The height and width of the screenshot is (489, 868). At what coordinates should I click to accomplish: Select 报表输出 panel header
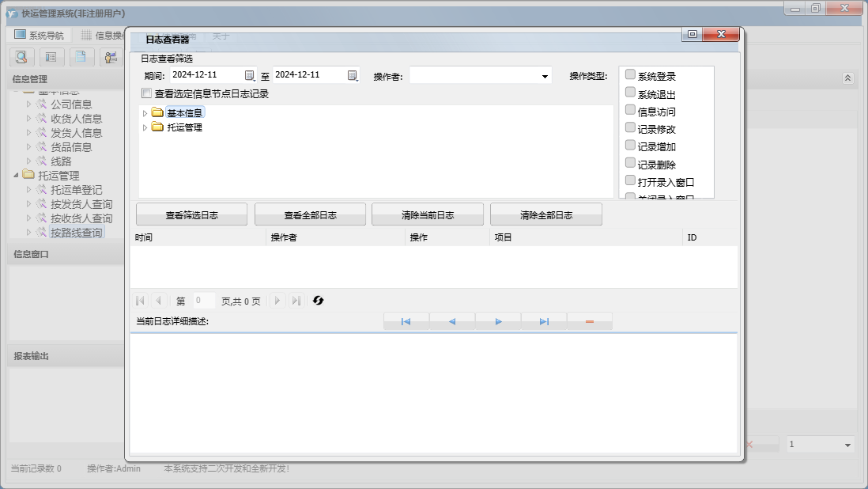66,356
